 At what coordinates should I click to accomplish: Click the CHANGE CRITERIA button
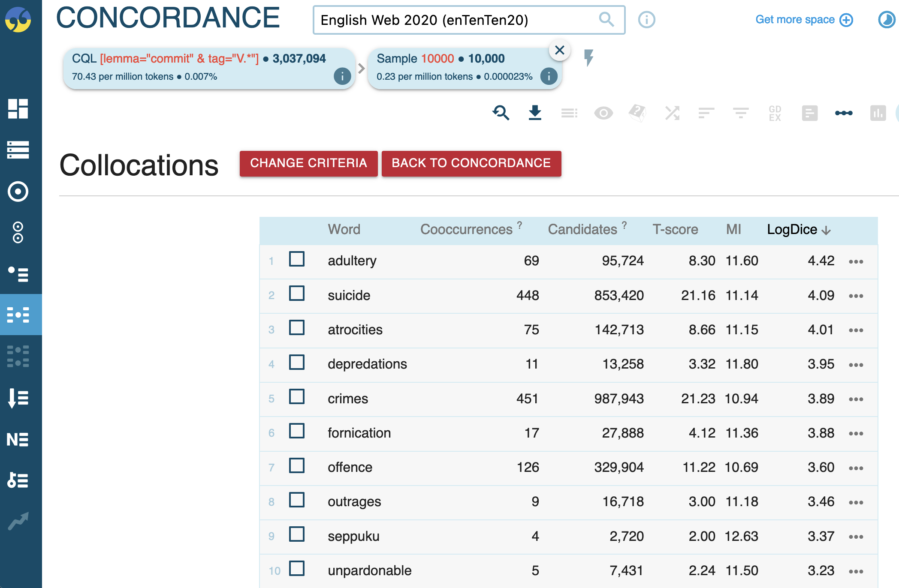(308, 163)
